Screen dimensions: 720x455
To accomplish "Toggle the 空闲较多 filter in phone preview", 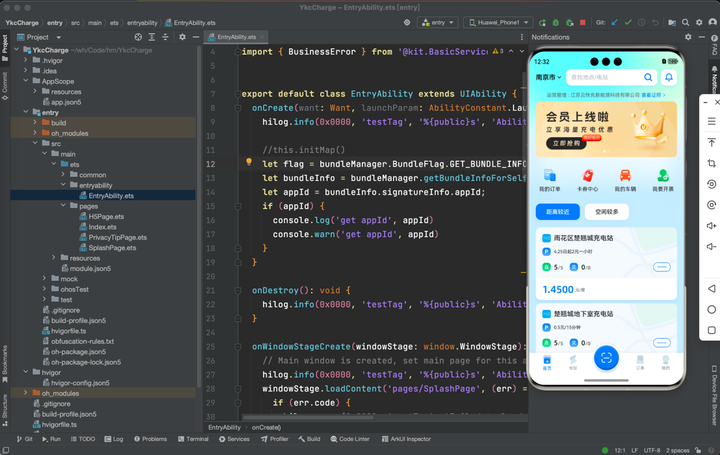I will (x=607, y=212).
